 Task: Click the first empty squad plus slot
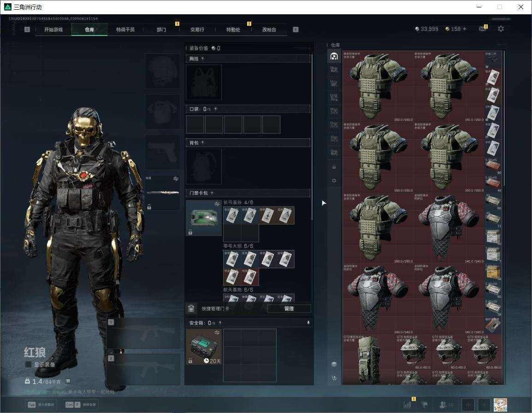click(x=468, y=405)
